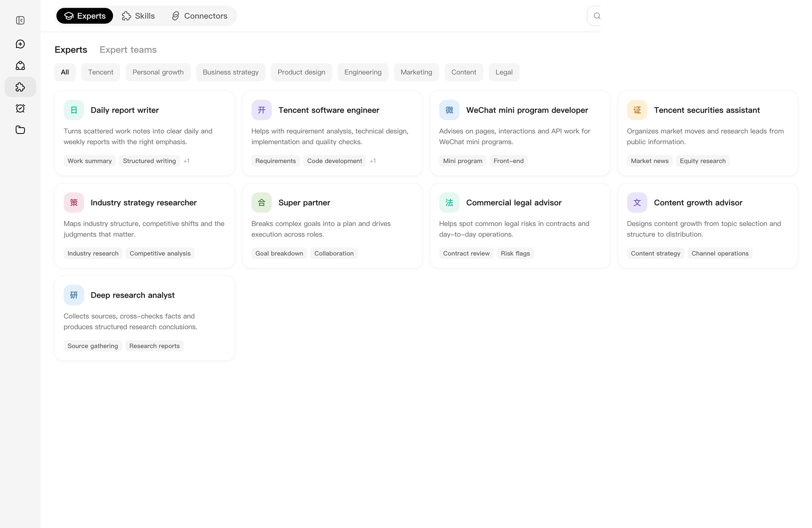The image size is (812, 528).
Task: Filter experts by All
Action: click(x=65, y=72)
